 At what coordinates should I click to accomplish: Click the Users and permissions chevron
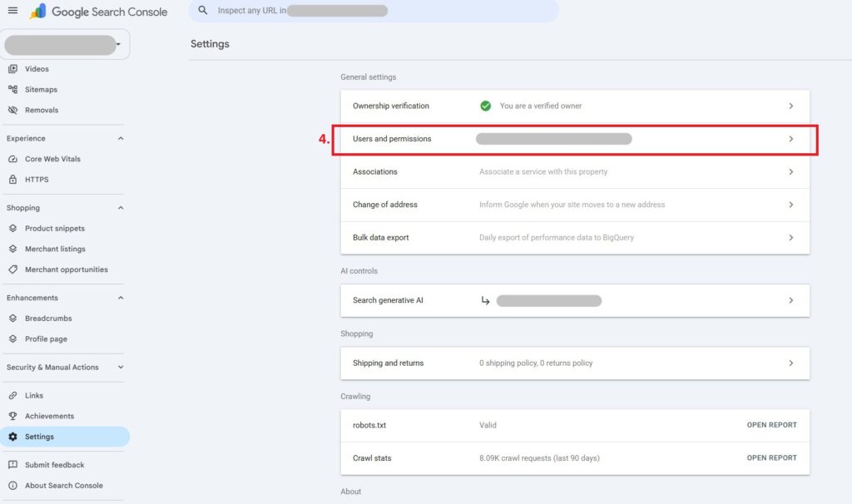click(x=791, y=139)
